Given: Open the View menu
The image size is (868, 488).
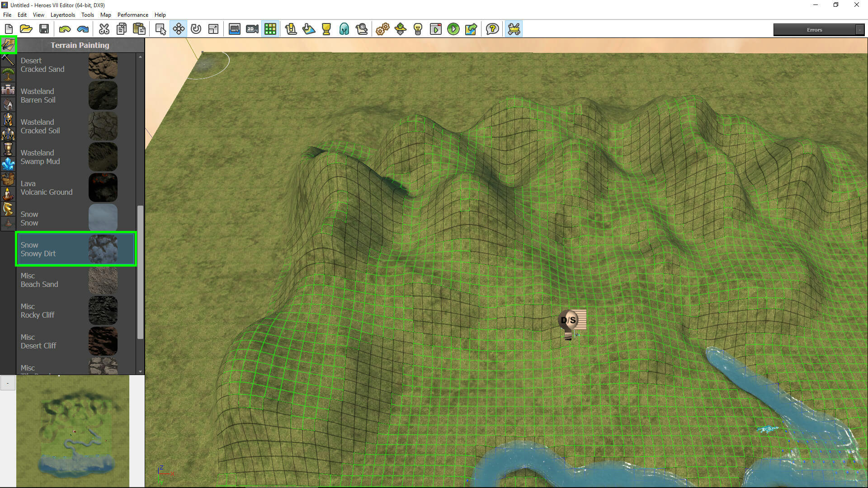Looking at the screenshot, I should click(38, 14).
